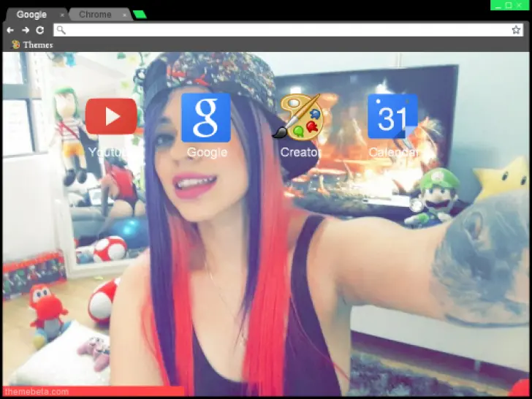Open the Google search shortcut icon
Screen dimensions: 532x399
pyautogui.click(x=206, y=117)
